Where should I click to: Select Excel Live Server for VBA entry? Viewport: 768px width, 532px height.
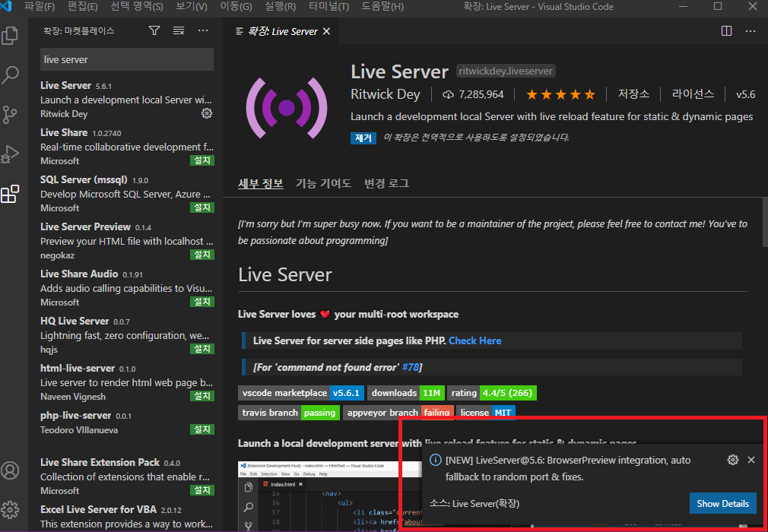(x=127, y=516)
